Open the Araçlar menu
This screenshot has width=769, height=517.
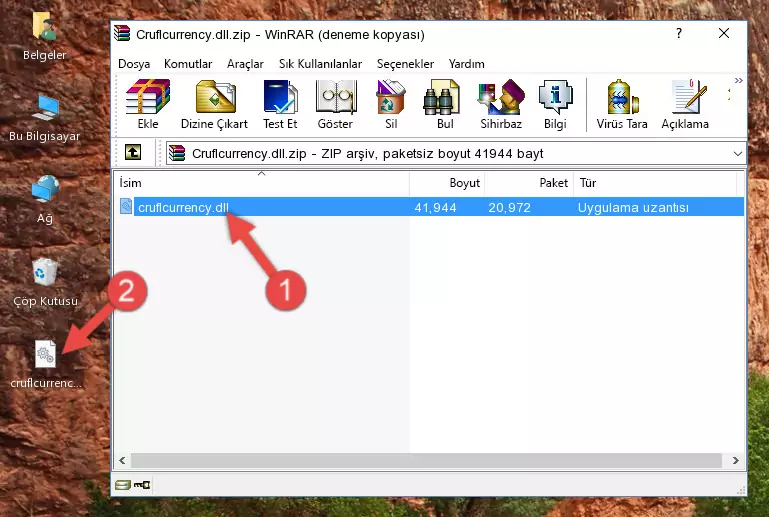tap(245, 64)
